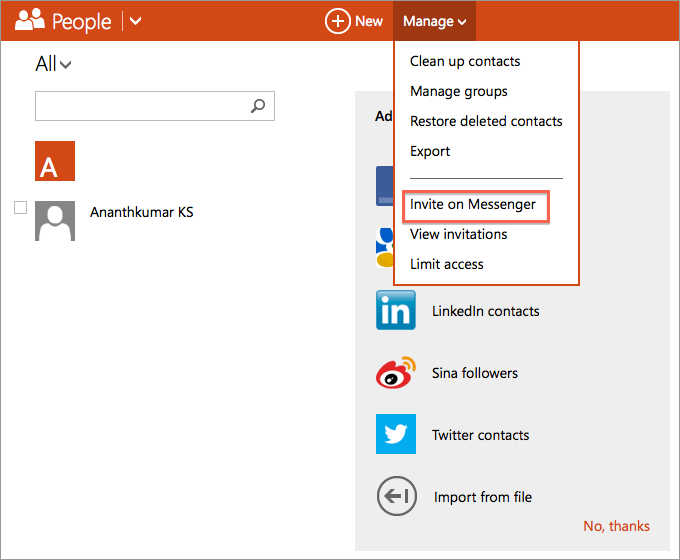This screenshot has height=560, width=680.
Task: Select Restore deleted contacts option
Action: (486, 121)
